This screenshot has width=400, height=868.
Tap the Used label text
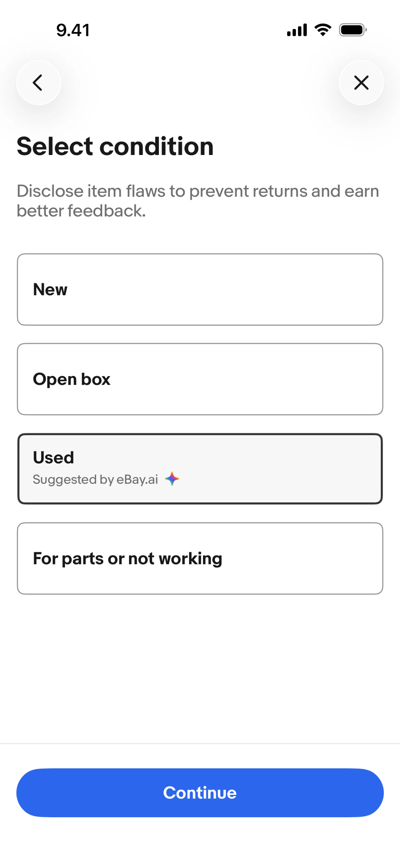[x=54, y=457]
